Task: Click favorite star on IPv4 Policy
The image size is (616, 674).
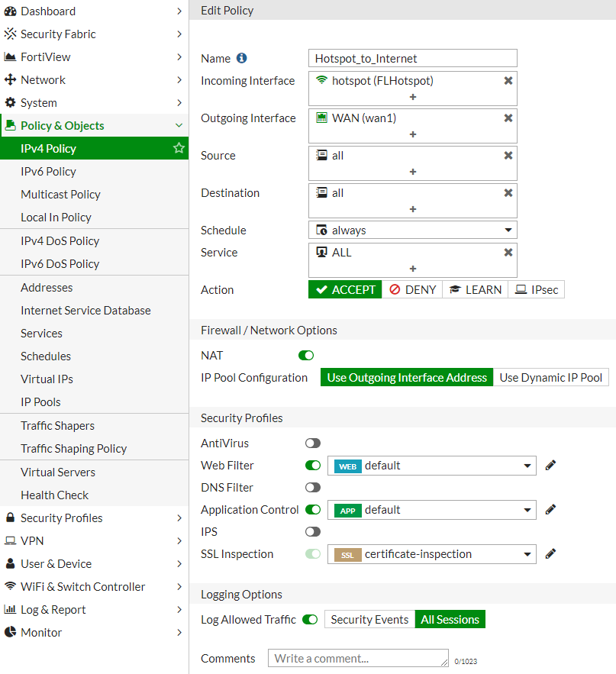Action: [179, 148]
